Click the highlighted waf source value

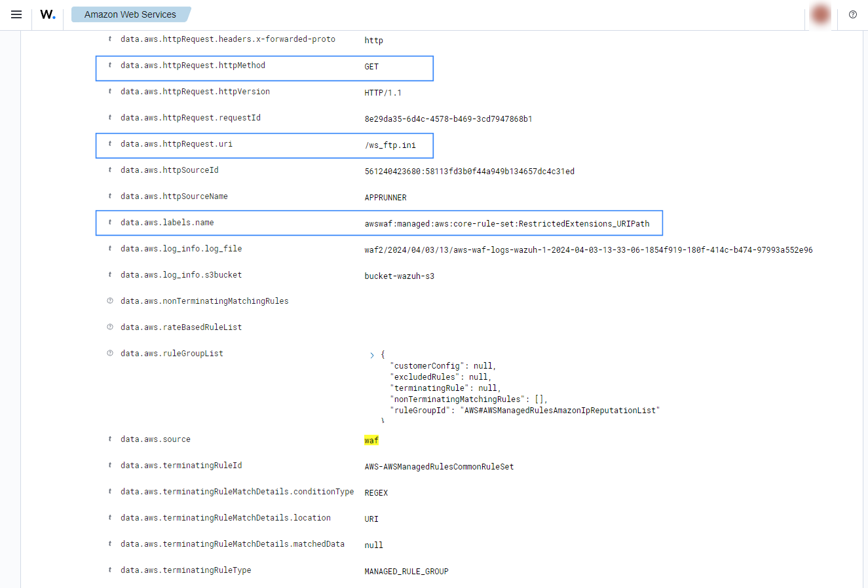371,441
